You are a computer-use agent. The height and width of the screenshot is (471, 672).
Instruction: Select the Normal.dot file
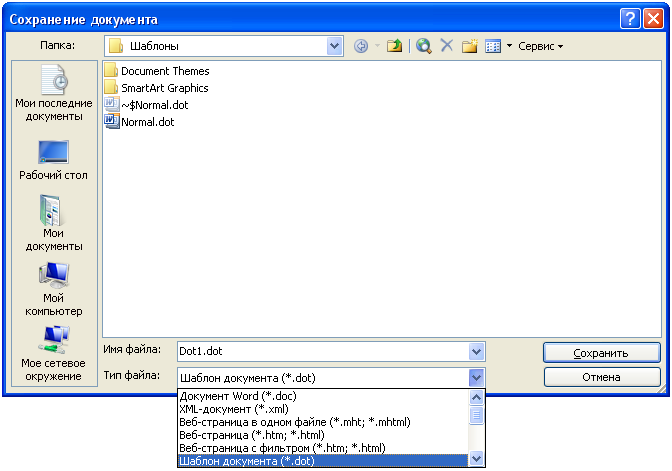tap(139, 122)
